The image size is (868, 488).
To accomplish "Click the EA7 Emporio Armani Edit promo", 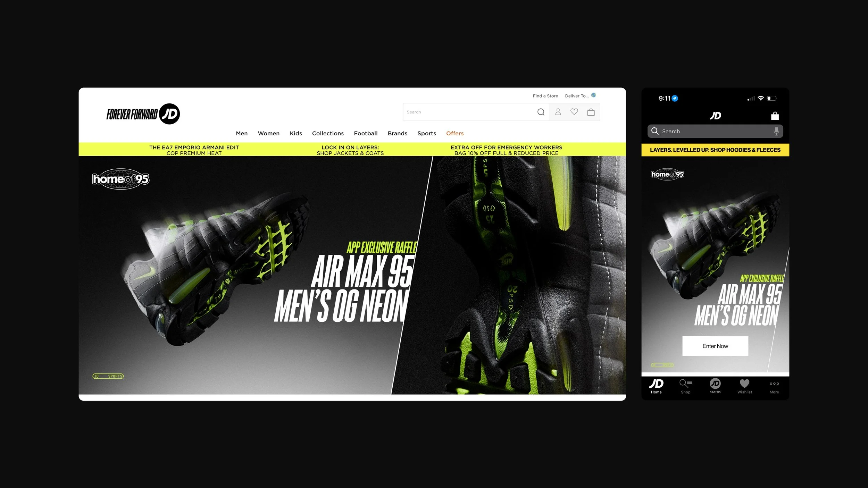I will [x=194, y=150].
